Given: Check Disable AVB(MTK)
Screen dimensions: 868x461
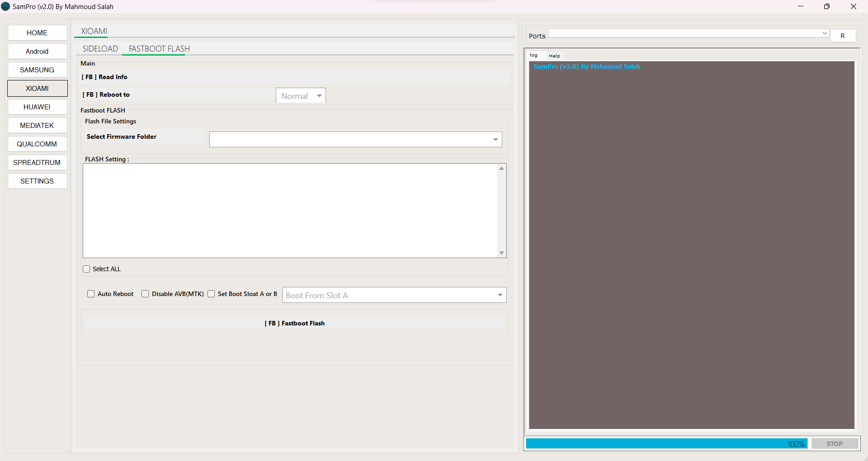Looking at the screenshot, I should pyautogui.click(x=145, y=294).
